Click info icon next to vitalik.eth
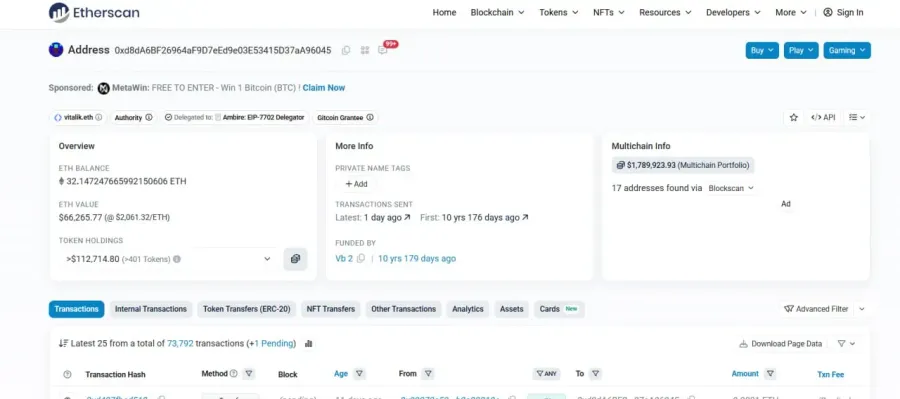Viewport: 900px width, 399px height. [x=99, y=117]
